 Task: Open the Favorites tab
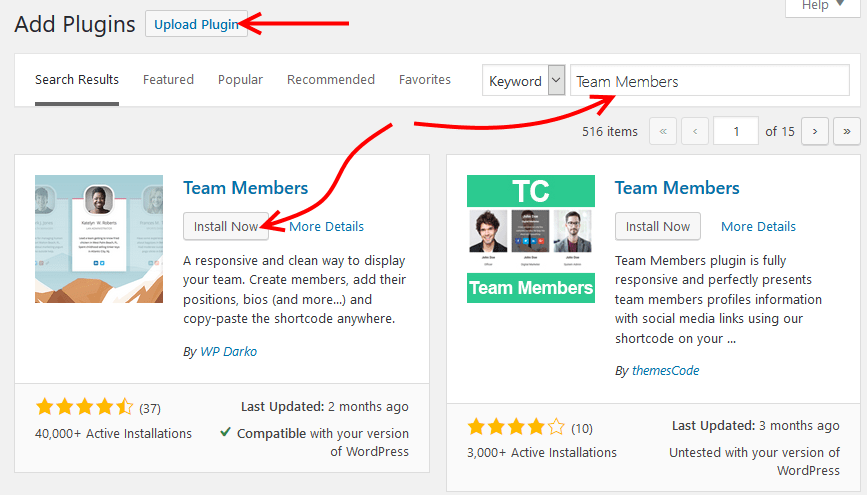425,80
